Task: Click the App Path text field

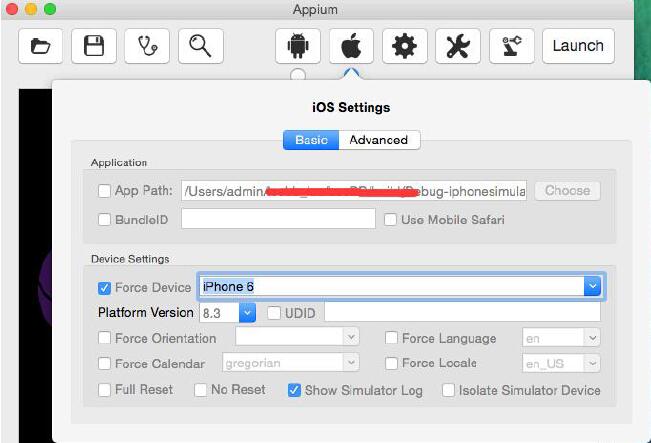Action: 354,191
